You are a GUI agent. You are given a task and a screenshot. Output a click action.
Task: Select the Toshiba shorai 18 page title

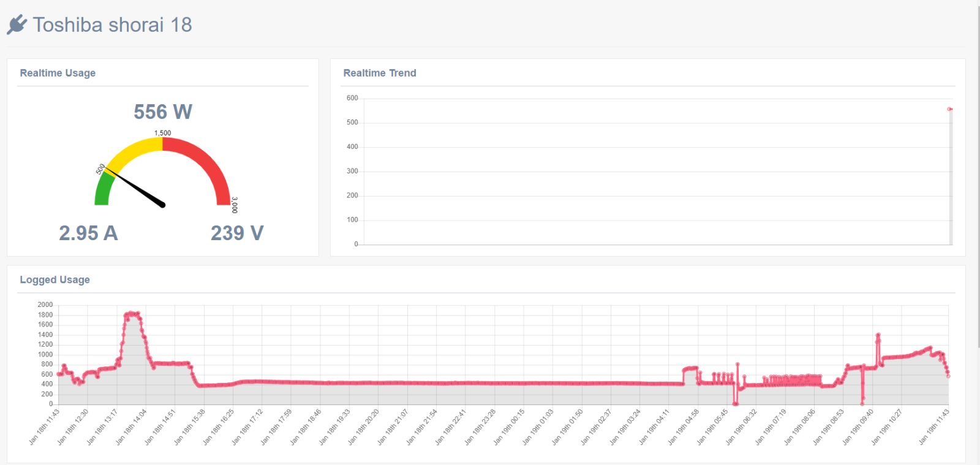click(x=112, y=25)
